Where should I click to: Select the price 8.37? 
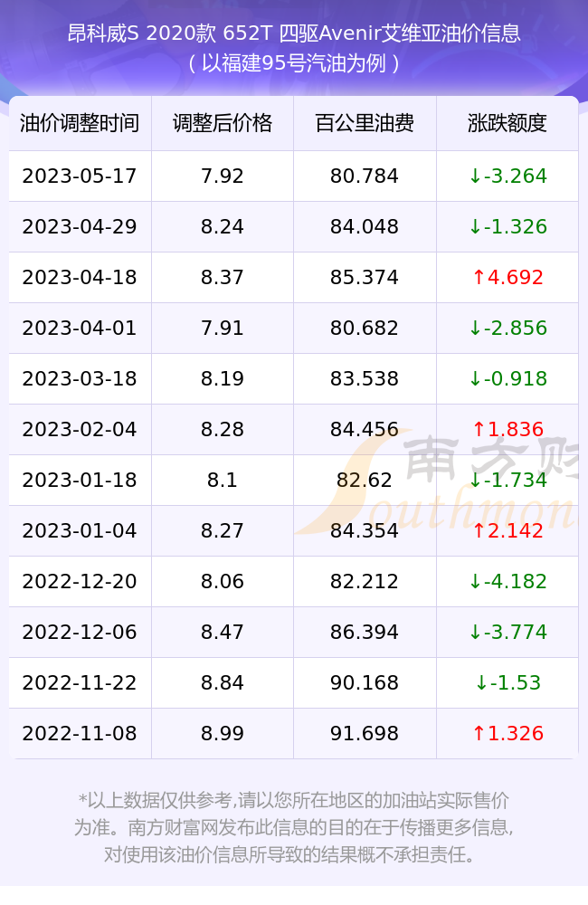point(223,278)
